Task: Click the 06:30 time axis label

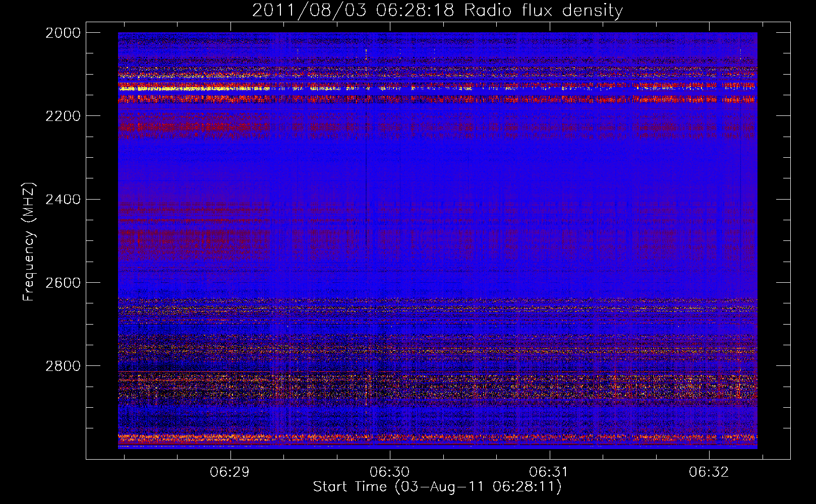Action: click(x=390, y=472)
